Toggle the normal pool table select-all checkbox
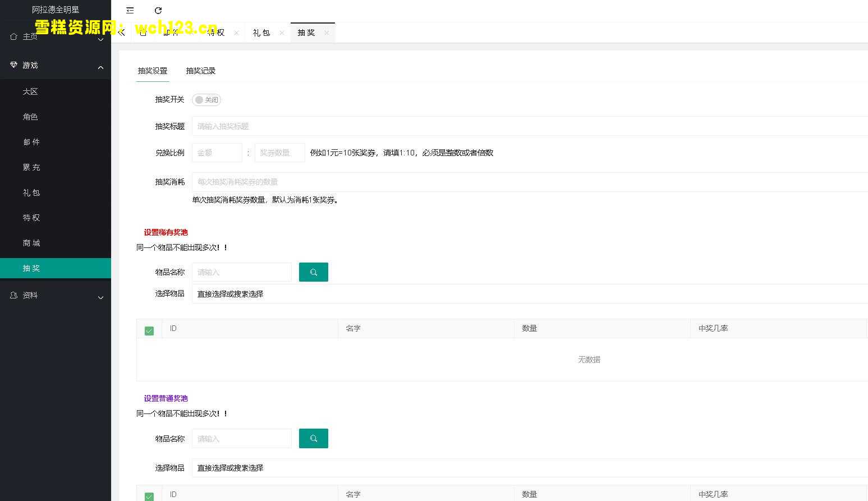Screen dimensions: 868x501 [x=149, y=497]
